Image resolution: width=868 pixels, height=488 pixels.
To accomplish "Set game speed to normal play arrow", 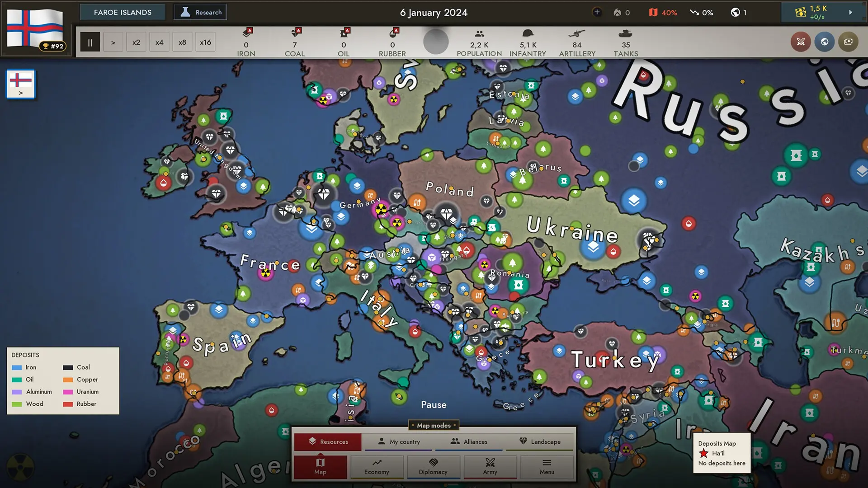I will click(x=113, y=42).
